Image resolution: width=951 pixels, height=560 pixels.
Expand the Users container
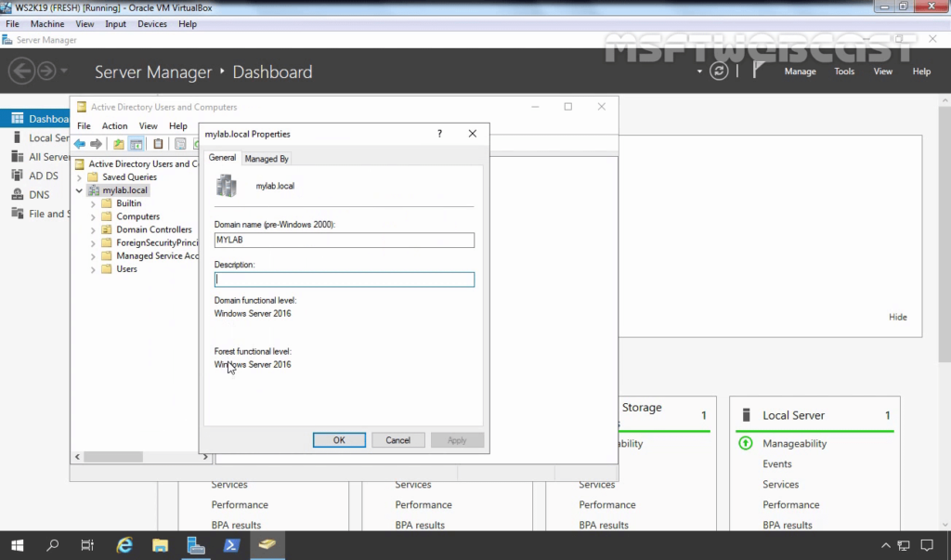tap(93, 269)
